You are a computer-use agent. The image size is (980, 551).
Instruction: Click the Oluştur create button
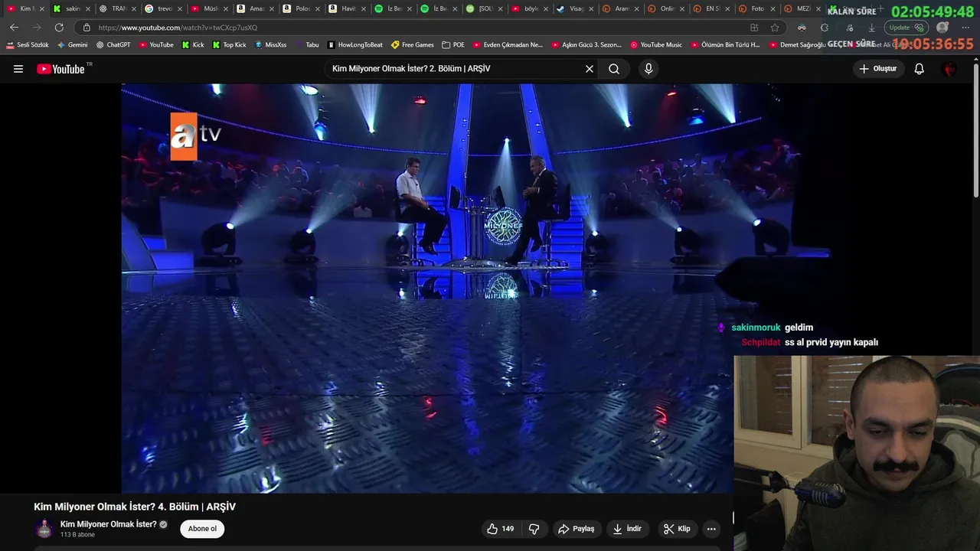pos(877,69)
